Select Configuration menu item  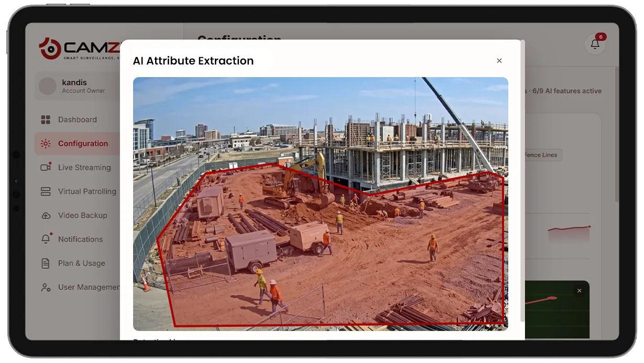click(77, 144)
